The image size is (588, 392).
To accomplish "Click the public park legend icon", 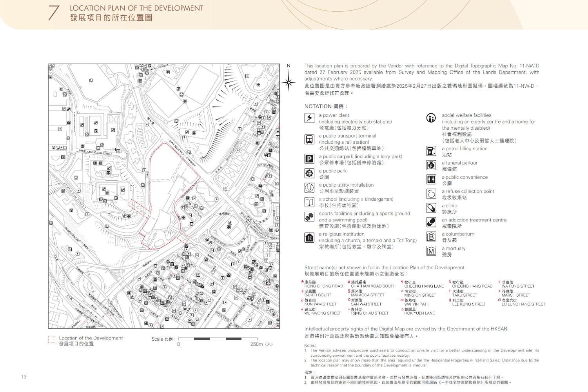I will pyautogui.click(x=309, y=173).
